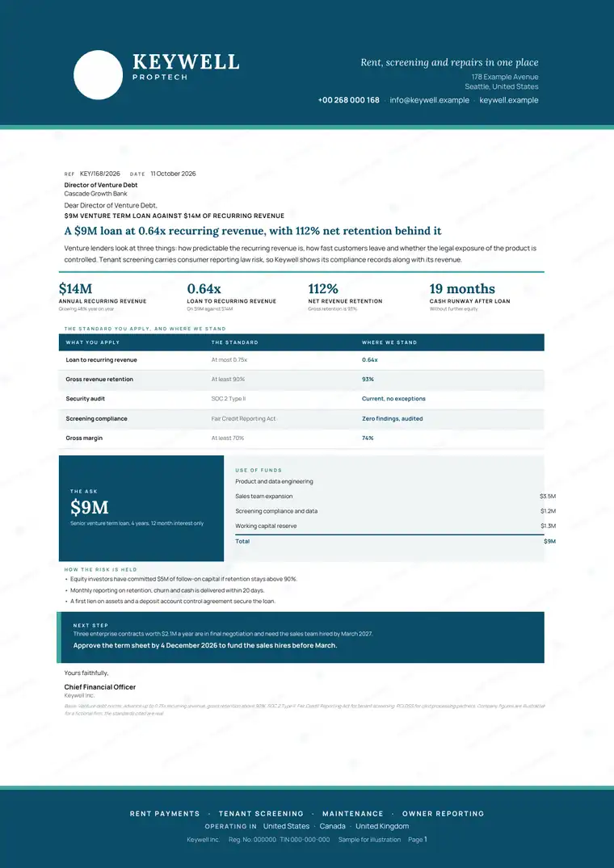Click the '19 months' runway figure

(x=462, y=289)
